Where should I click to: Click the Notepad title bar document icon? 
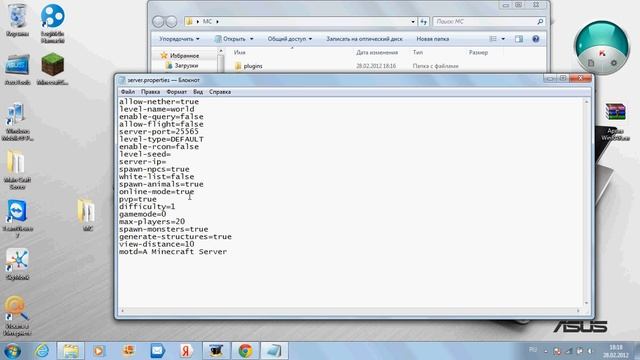tap(122, 80)
